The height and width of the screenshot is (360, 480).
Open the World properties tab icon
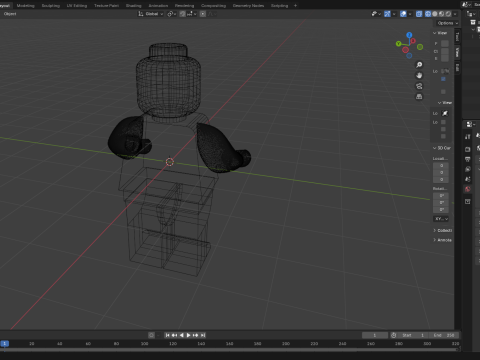[x=468, y=189]
